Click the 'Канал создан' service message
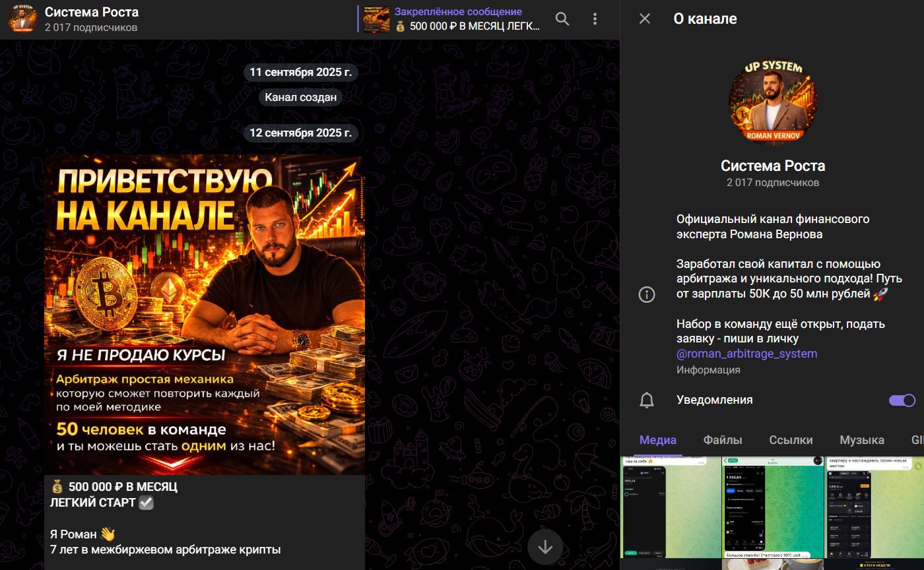 click(x=301, y=98)
